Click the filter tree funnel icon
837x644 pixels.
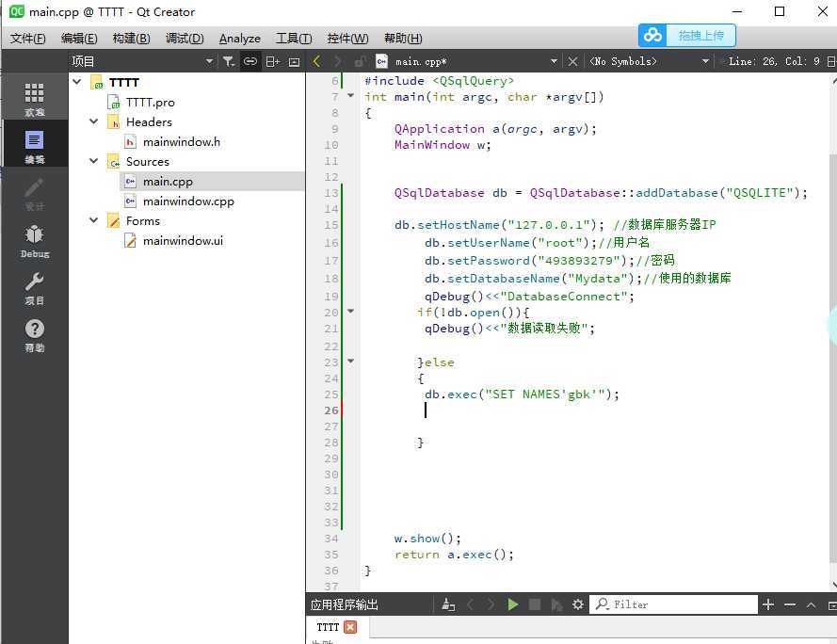point(229,61)
